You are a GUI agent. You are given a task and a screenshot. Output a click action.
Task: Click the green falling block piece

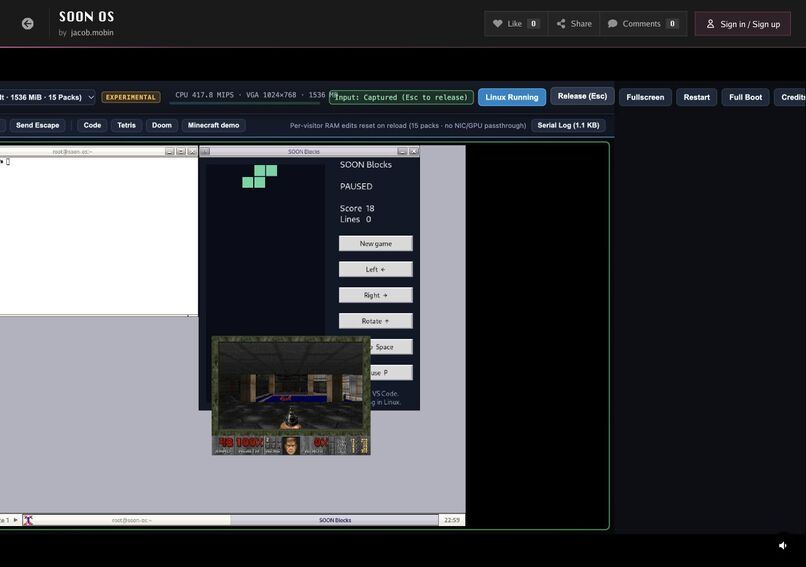260,176
